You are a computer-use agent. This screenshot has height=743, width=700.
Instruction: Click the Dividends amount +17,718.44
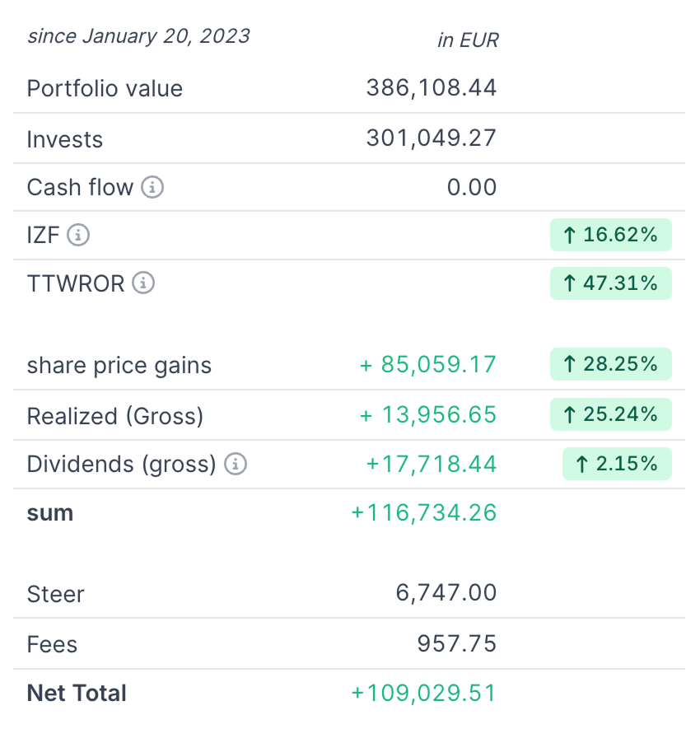(432, 465)
